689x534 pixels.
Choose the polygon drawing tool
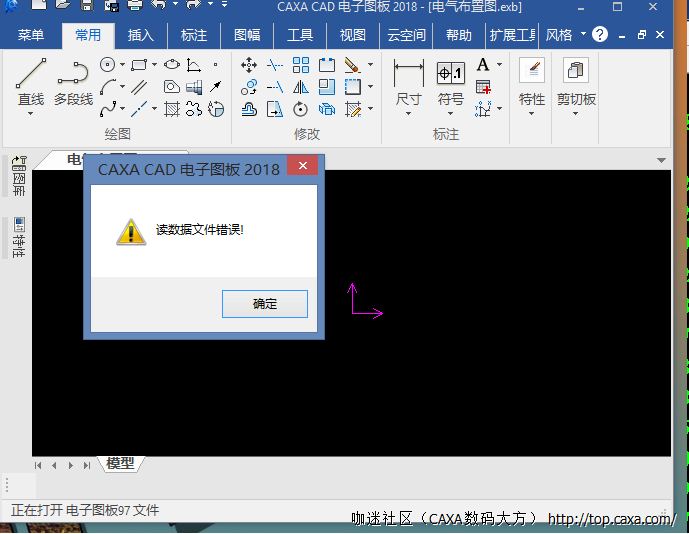172,87
